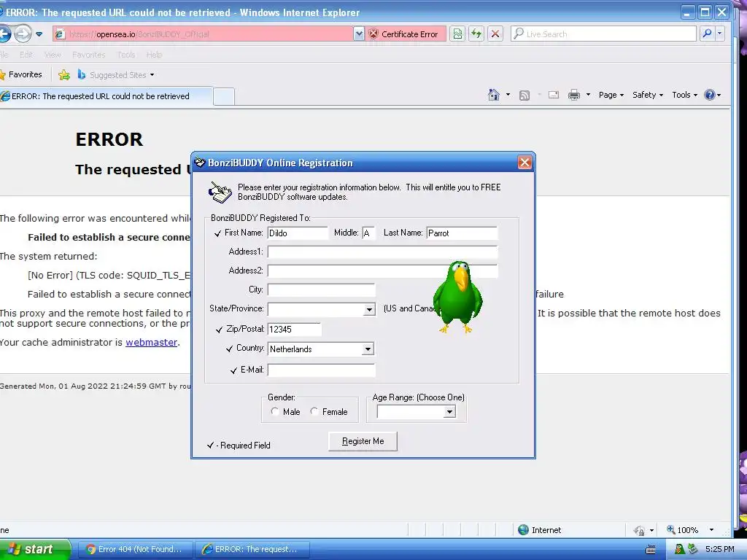Screen dimensions: 747x560
Task: Click the Zip/Postal field
Action: (294, 329)
